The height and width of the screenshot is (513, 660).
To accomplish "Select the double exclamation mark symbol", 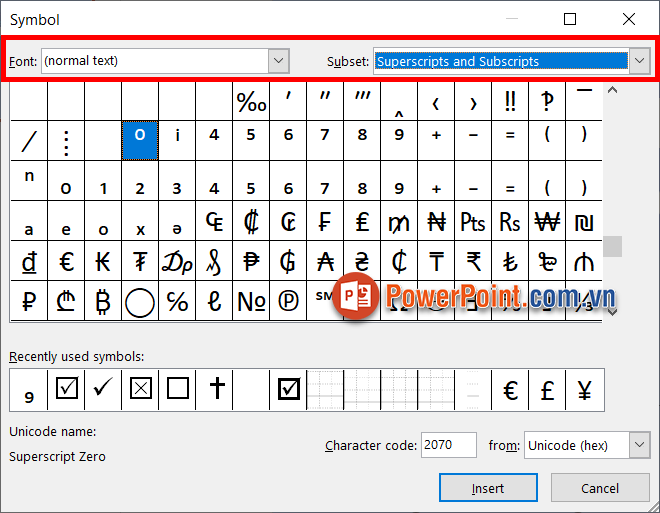I will (510, 101).
